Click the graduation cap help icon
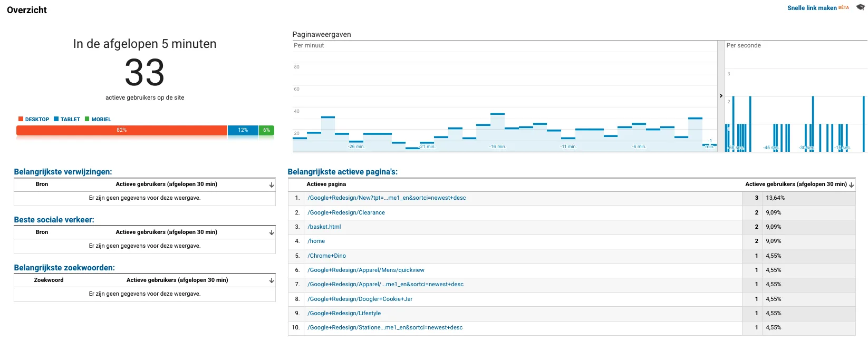The height and width of the screenshot is (341, 868). point(860,7)
